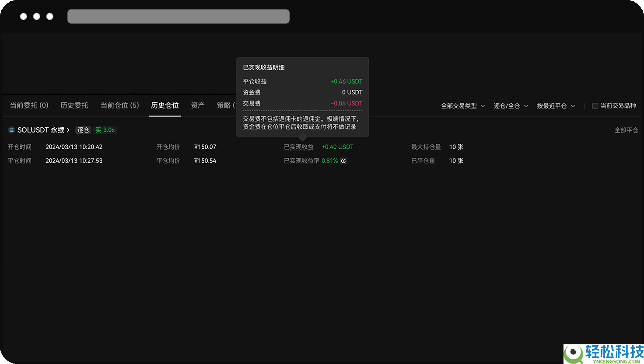The image size is (644, 364).
Task: Click the close time 2024/03/13 10:27:53
Action: coord(74,161)
